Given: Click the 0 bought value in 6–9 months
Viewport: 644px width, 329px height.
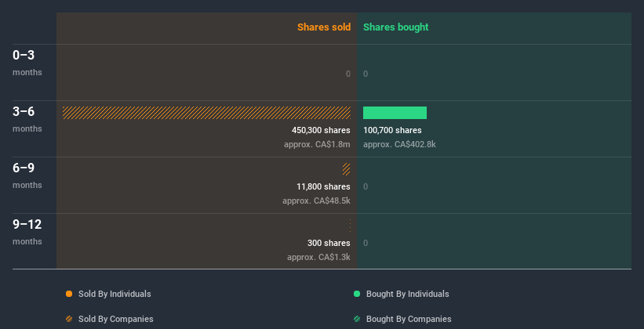Looking at the screenshot, I should coord(366,186).
